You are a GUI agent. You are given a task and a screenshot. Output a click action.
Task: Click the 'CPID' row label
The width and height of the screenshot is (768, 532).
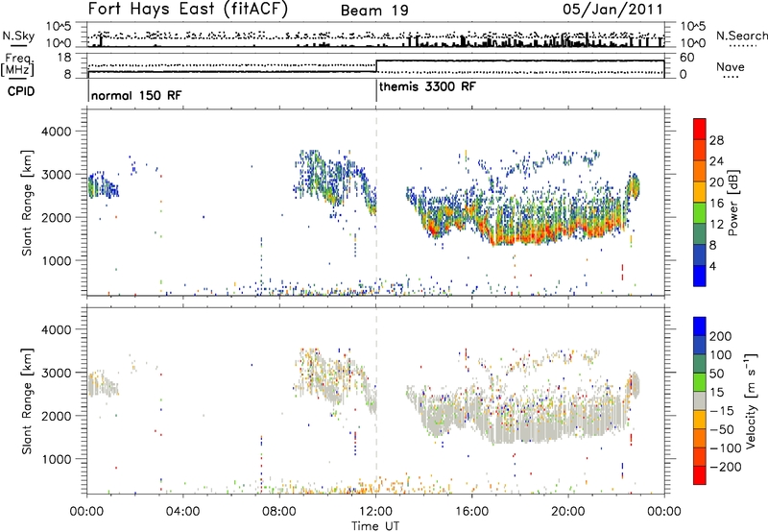(21, 91)
